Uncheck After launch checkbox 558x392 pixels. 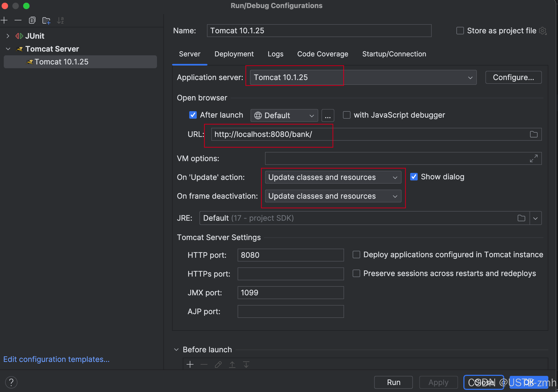tap(193, 115)
